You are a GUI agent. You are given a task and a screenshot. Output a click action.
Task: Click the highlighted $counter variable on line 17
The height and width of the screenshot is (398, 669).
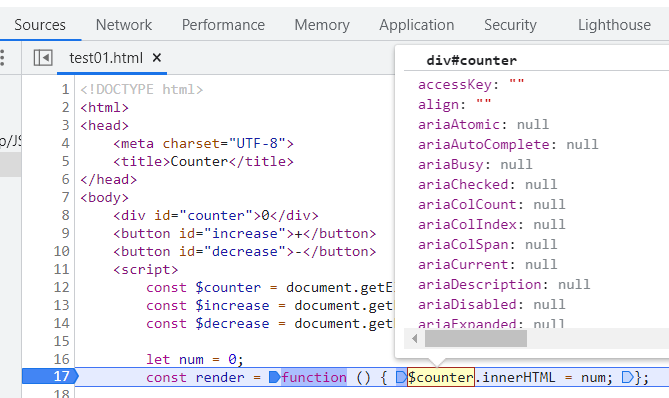(441, 377)
